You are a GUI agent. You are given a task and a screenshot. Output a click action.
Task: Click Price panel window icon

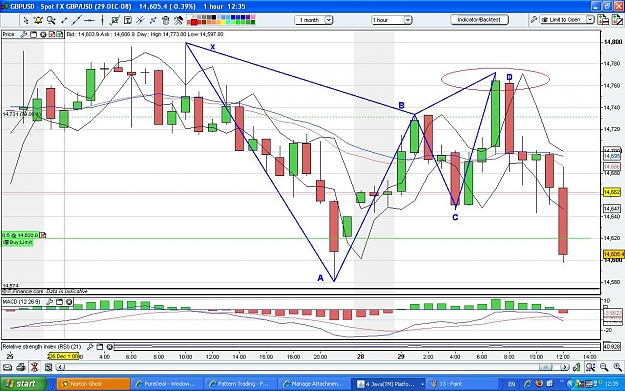click(x=33, y=35)
